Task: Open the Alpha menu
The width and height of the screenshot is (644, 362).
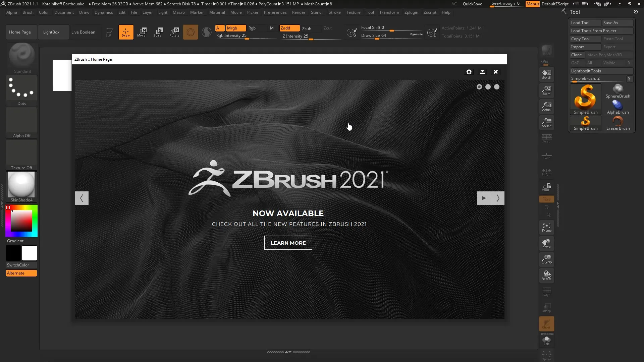Action: (11, 12)
